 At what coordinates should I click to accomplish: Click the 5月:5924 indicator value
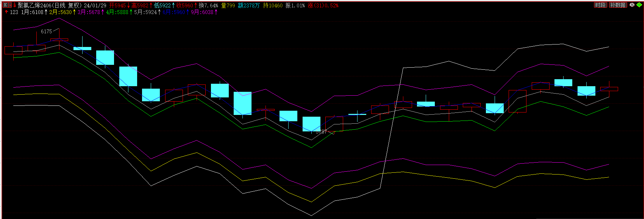146,12
